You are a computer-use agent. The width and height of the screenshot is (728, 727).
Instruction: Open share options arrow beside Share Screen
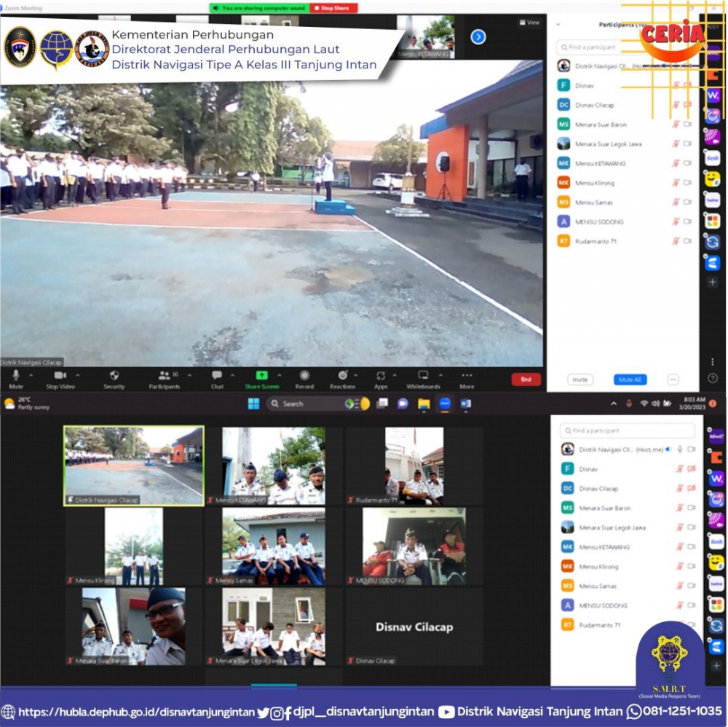click(x=279, y=374)
